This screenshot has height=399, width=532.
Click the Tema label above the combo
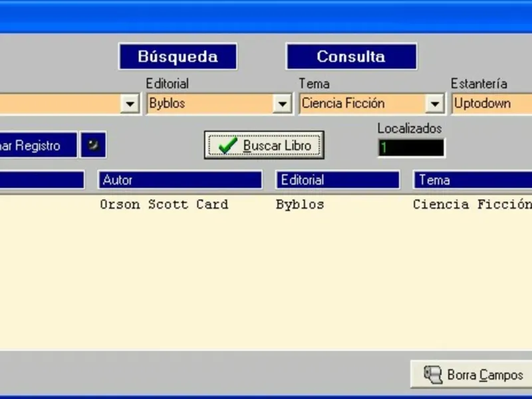(x=314, y=84)
